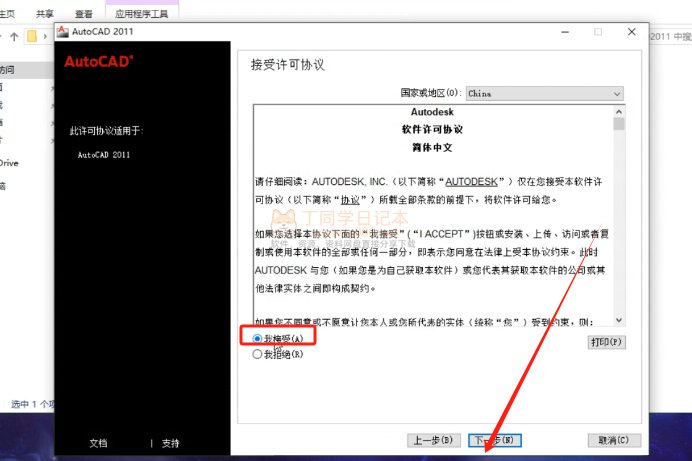Switch to the 应用程序工具 ribbon tab

point(141,14)
